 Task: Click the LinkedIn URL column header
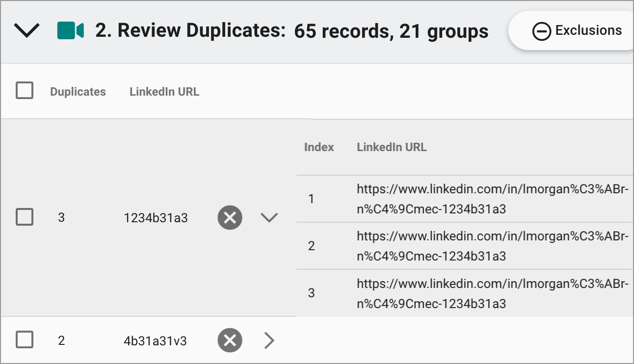[164, 91]
